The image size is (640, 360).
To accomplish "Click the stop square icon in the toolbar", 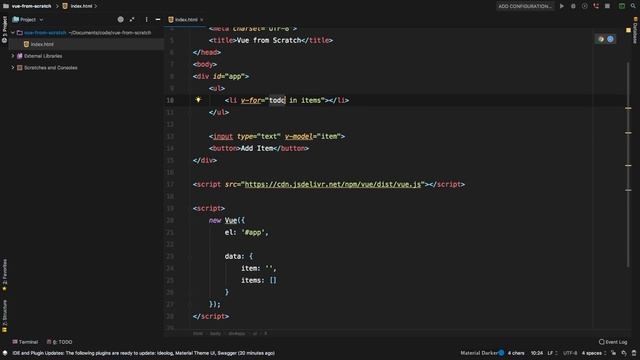I will coord(607,6).
